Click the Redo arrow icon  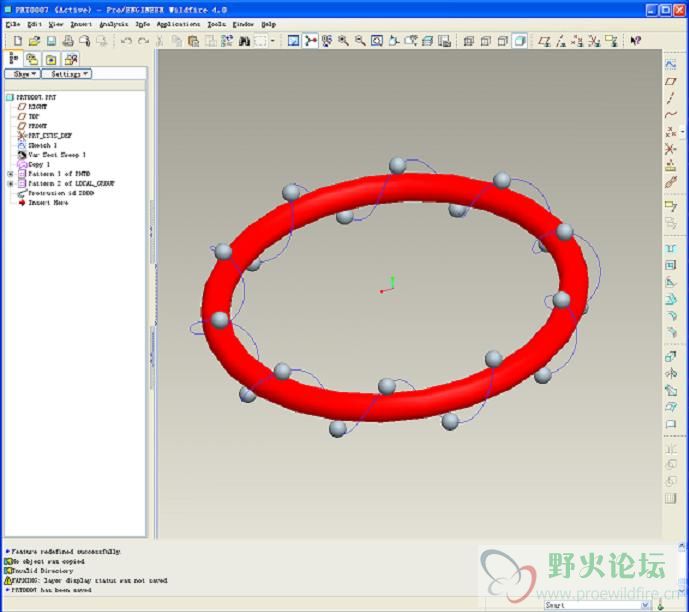[x=143, y=41]
